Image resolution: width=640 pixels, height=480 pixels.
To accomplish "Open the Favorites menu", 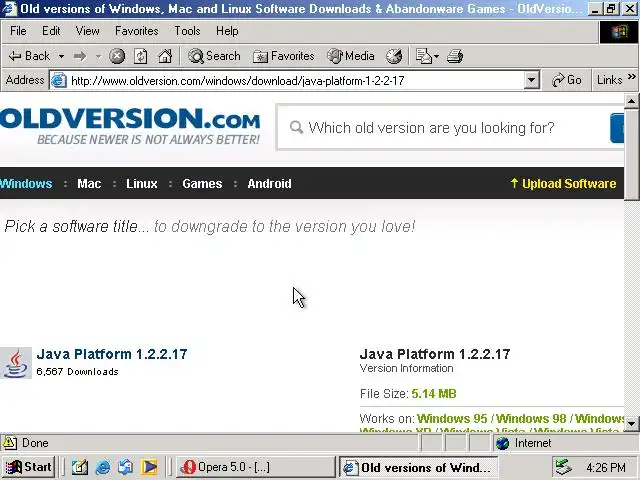I will [x=136, y=31].
